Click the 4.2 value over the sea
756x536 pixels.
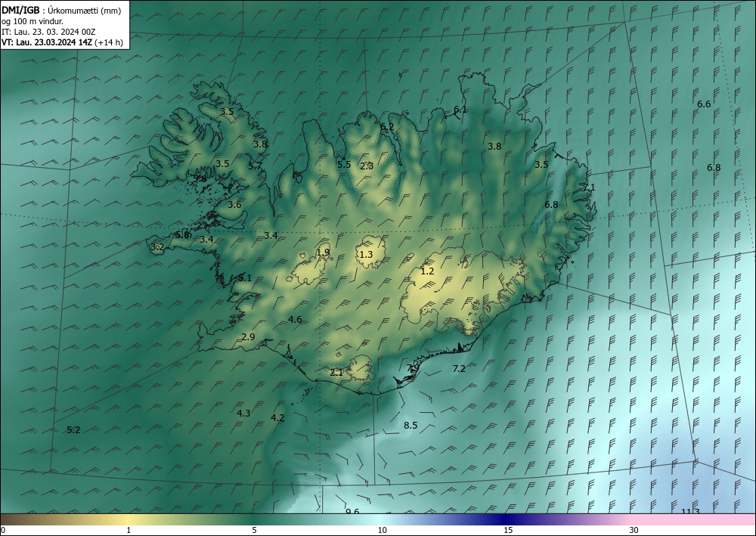tap(277, 418)
